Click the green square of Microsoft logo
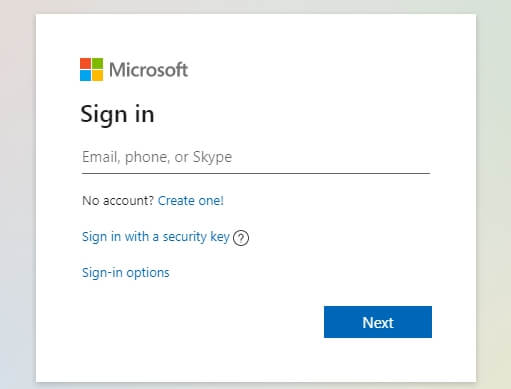511x389 pixels. [x=97, y=63]
